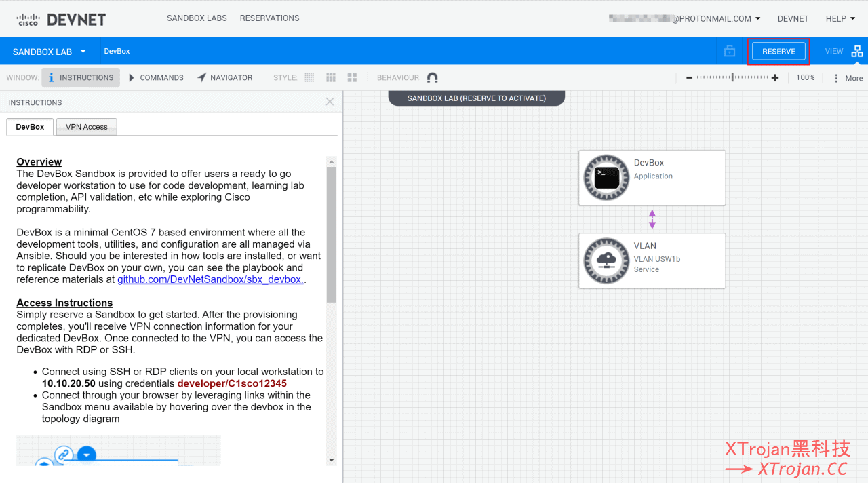The width and height of the screenshot is (868, 483).
Task: Click the DevBox terminal node icon
Action: click(606, 178)
